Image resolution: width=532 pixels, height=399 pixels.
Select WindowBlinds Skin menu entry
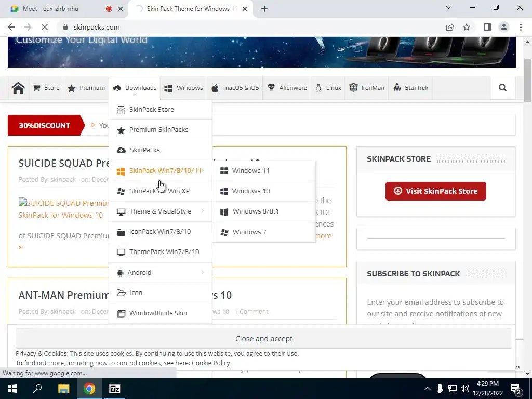161,313
